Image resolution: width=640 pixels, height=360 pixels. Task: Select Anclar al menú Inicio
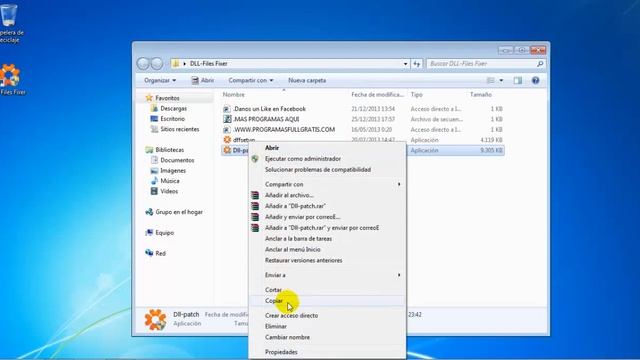point(293,249)
